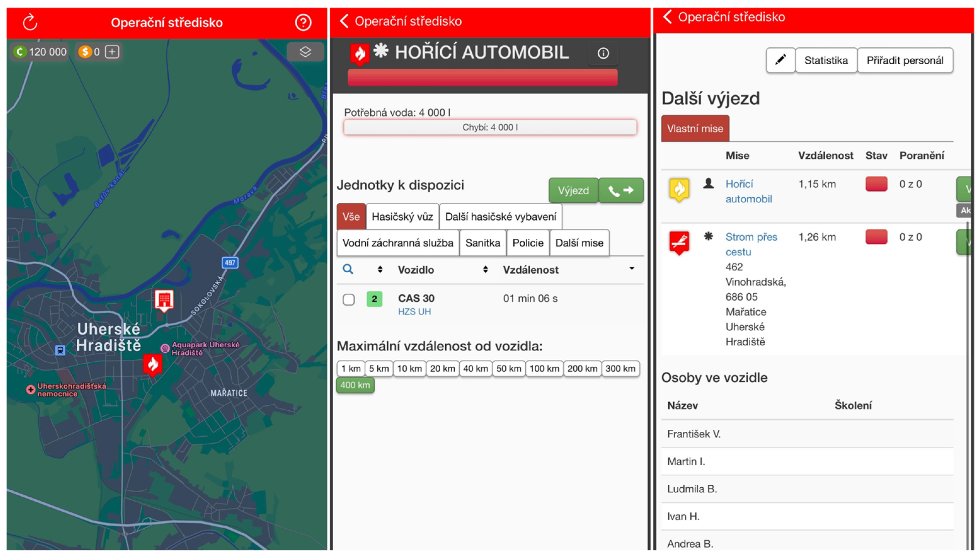Tap the plus icon to add coins
The image size is (980, 560).
click(x=112, y=52)
